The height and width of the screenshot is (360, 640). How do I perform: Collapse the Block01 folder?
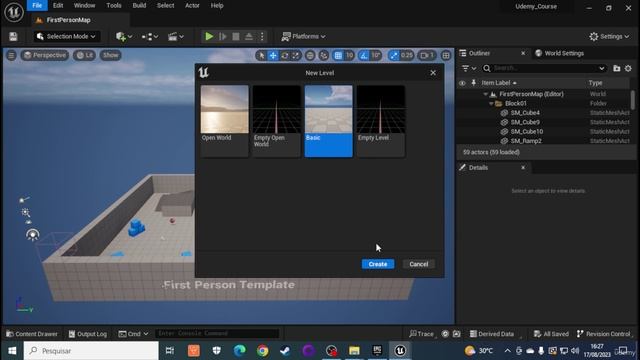(x=491, y=104)
